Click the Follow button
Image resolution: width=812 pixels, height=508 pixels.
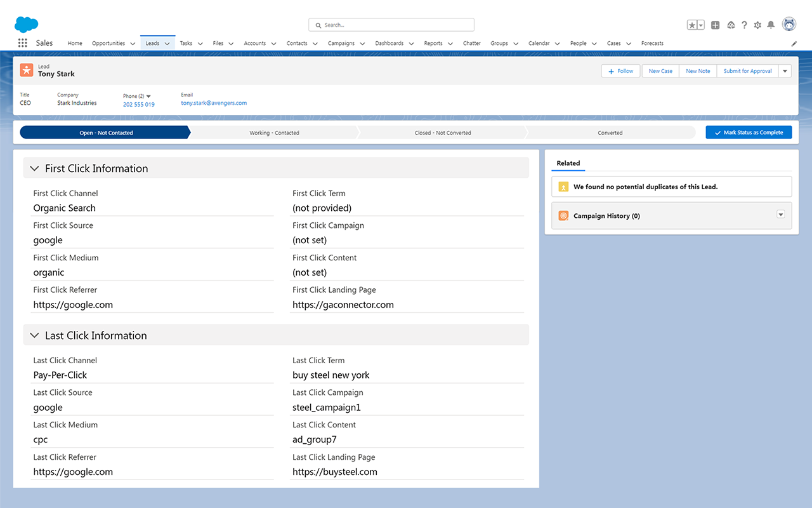(620, 71)
